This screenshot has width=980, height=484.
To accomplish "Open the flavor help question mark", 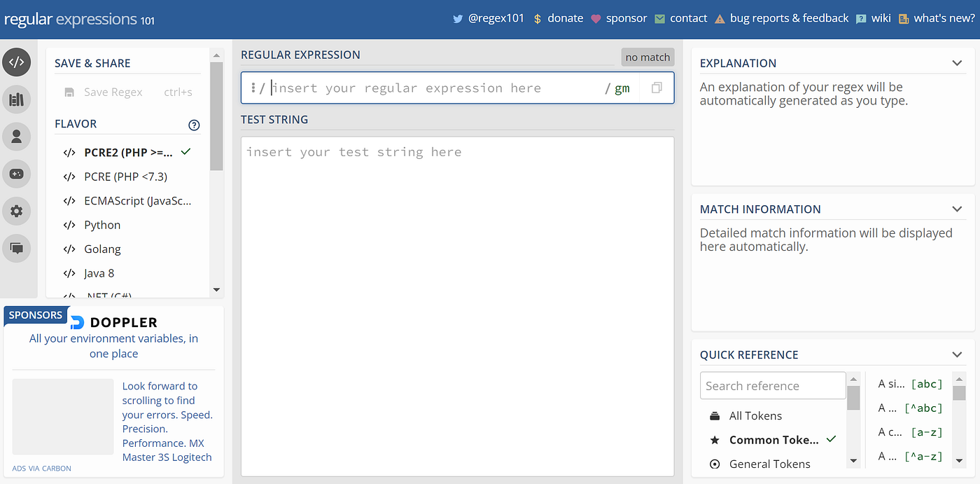I will (194, 125).
